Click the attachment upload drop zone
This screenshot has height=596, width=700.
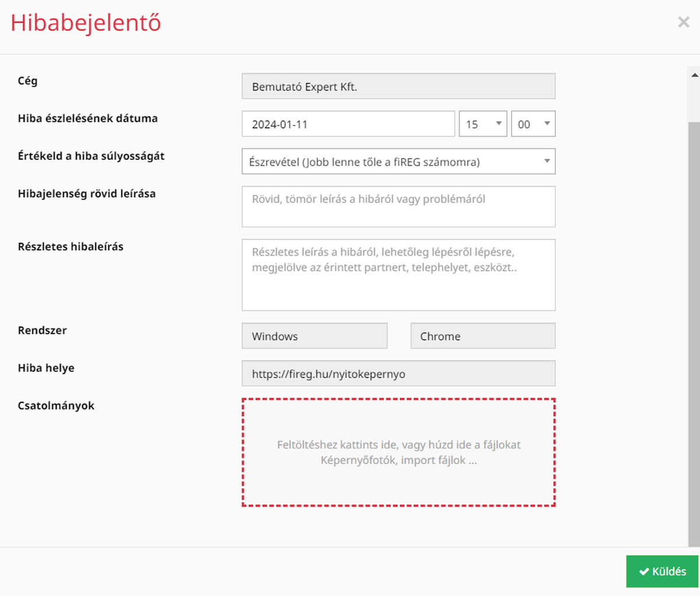click(398, 452)
